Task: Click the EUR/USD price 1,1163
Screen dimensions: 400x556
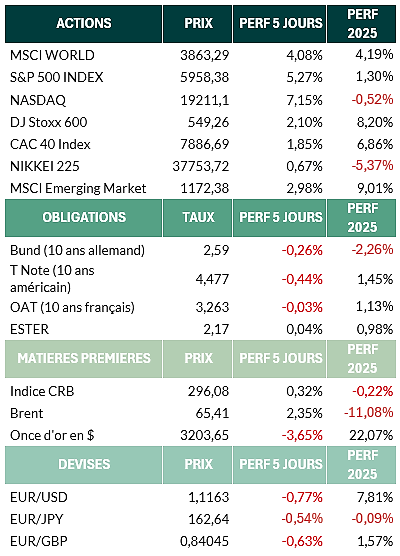Action: click(209, 497)
